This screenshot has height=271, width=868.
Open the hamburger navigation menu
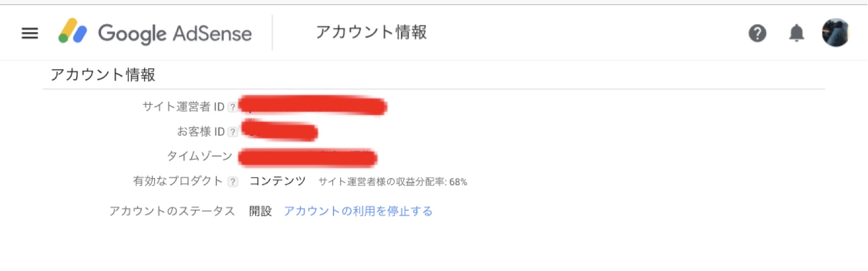click(x=30, y=33)
